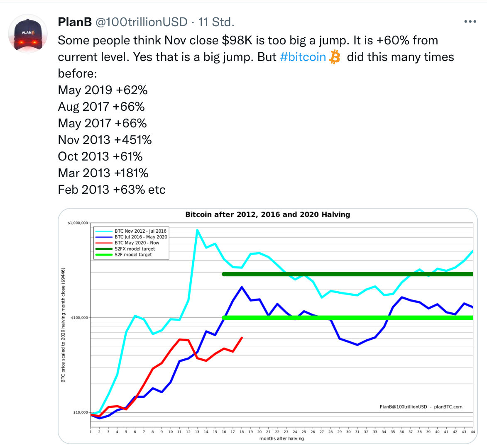
Task: Click the "11 Std." tweet timestamp
Action: coord(216,22)
